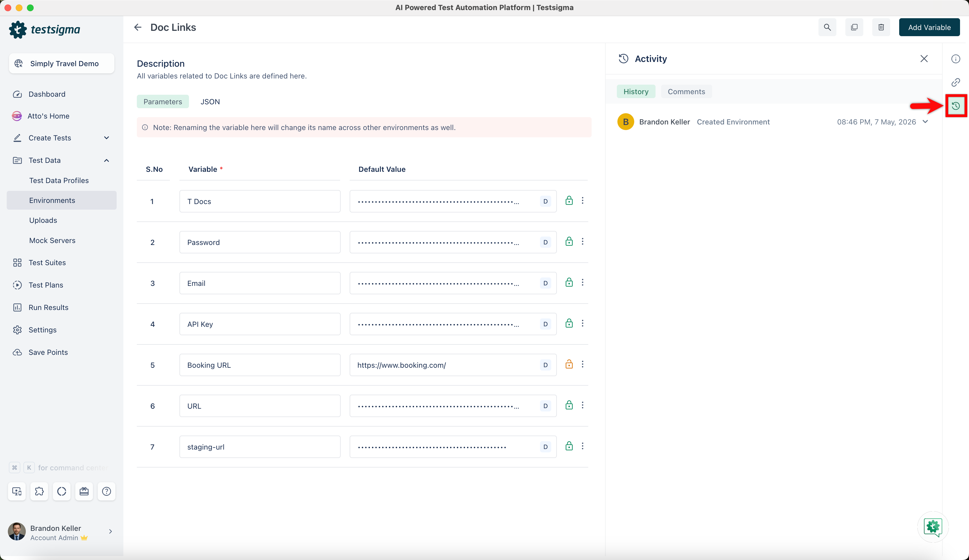Click the Brandon Keller avatar in Activity
This screenshot has height=560, width=969.
coord(626,122)
